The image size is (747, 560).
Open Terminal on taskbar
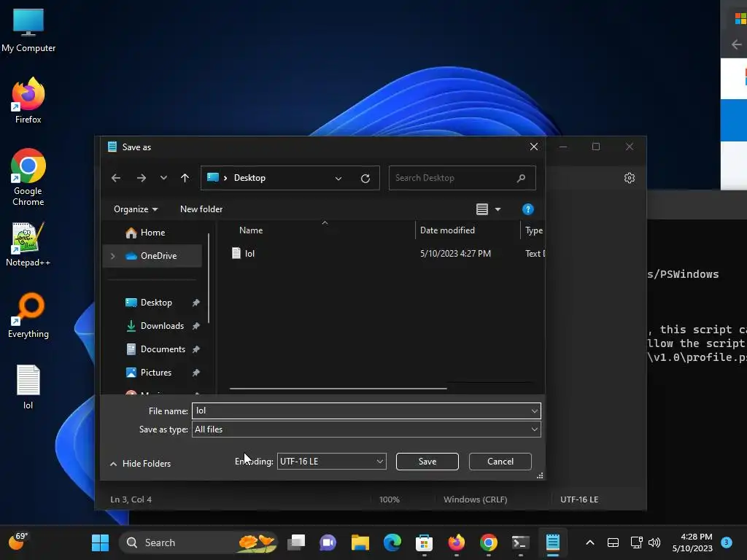pyautogui.click(x=520, y=542)
